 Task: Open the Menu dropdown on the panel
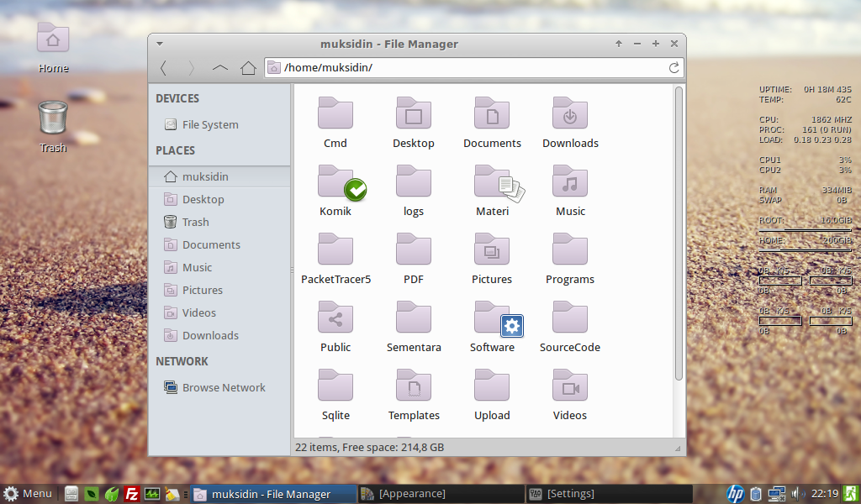click(x=28, y=494)
